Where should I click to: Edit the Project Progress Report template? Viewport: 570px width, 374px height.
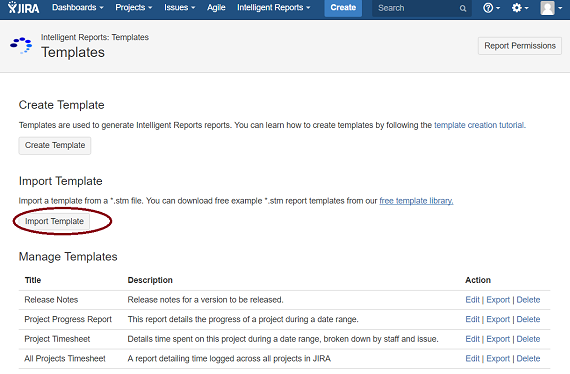pos(472,319)
